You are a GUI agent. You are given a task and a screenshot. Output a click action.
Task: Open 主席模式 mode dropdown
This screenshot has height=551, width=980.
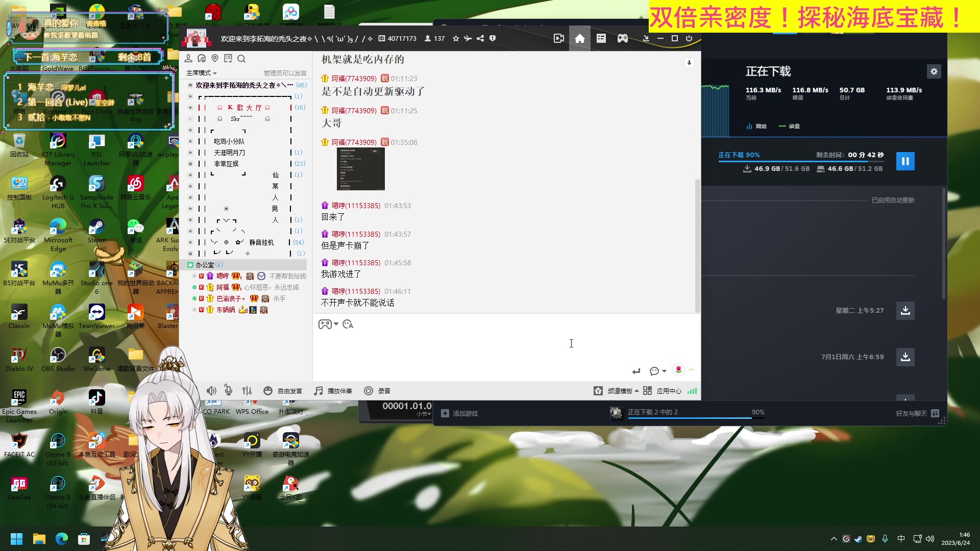(201, 73)
